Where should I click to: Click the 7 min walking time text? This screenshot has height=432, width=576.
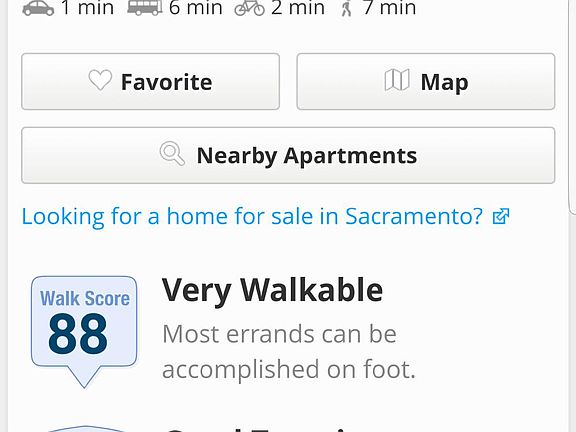[390, 8]
